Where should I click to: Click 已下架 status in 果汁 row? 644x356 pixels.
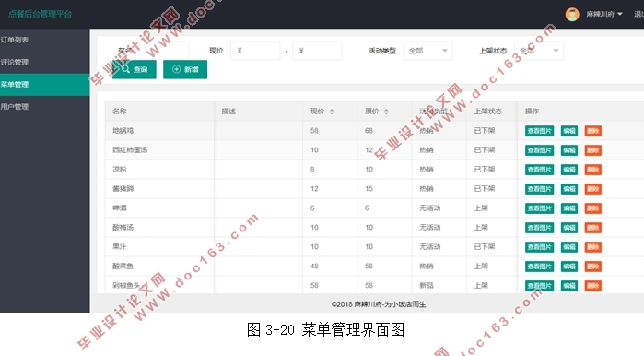[x=485, y=246]
